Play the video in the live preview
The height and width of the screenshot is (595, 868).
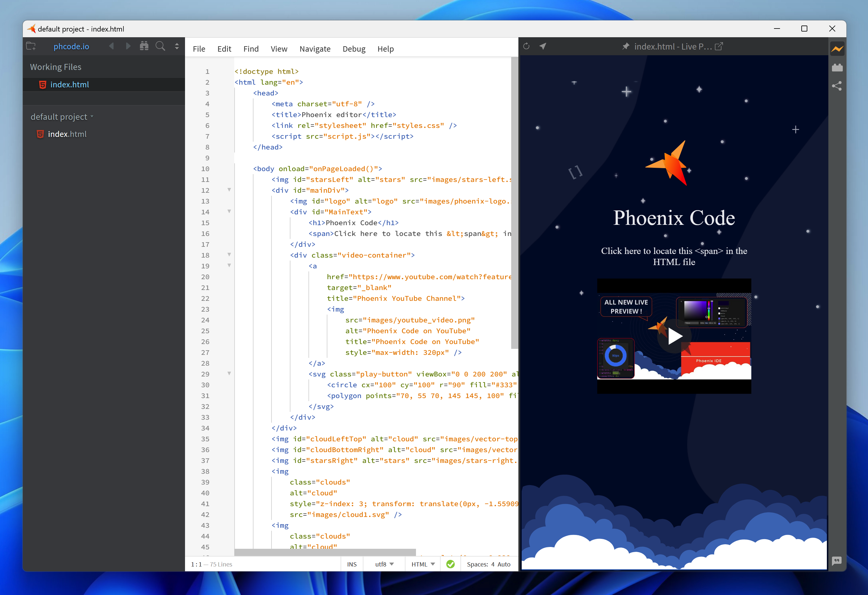click(675, 336)
